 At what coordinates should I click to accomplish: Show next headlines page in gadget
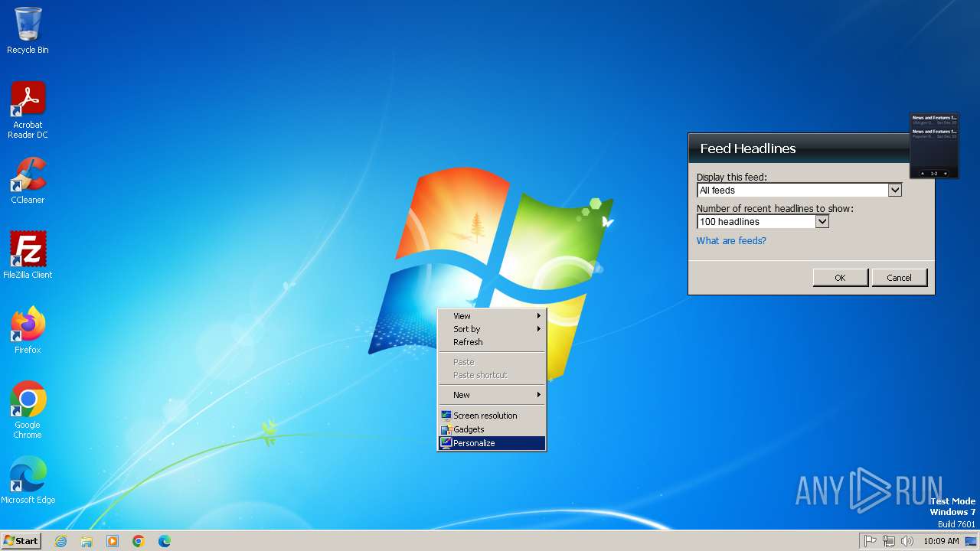pyautogui.click(x=946, y=174)
